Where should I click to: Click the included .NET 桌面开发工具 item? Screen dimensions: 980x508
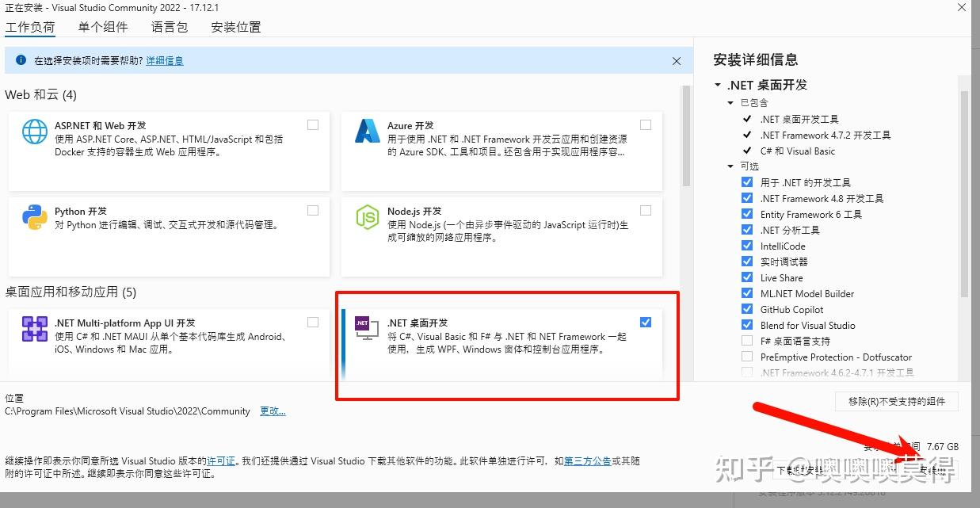[799, 119]
